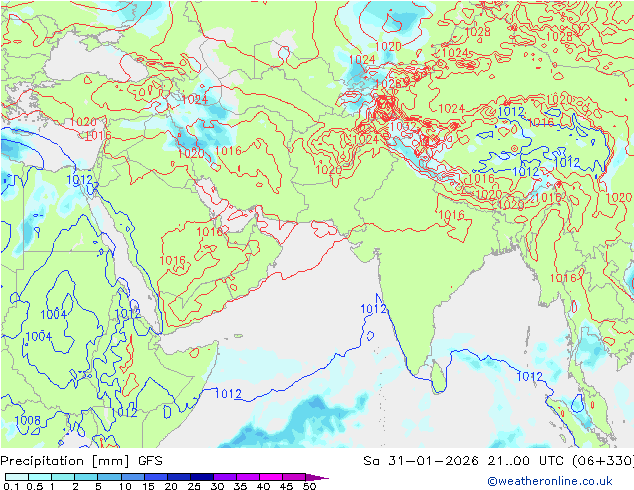Select legend color segment between 20 and 25
634x490 pixels.
179,477
